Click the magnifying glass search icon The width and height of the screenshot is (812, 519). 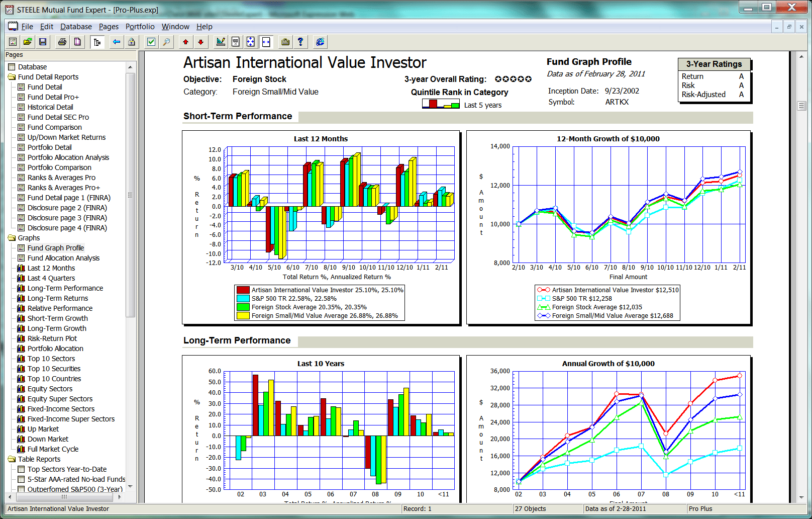(x=166, y=42)
